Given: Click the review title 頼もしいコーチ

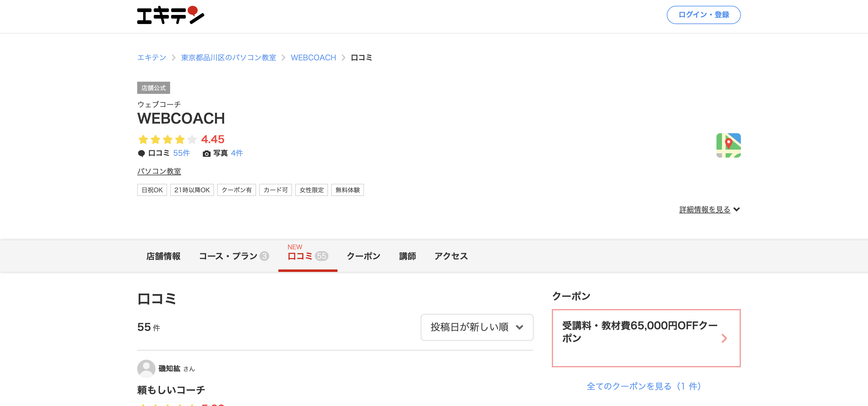Looking at the screenshot, I should tap(171, 390).
